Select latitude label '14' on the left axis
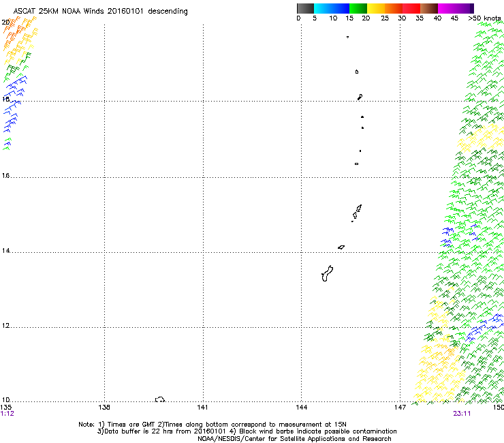 (x=5, y=251)
